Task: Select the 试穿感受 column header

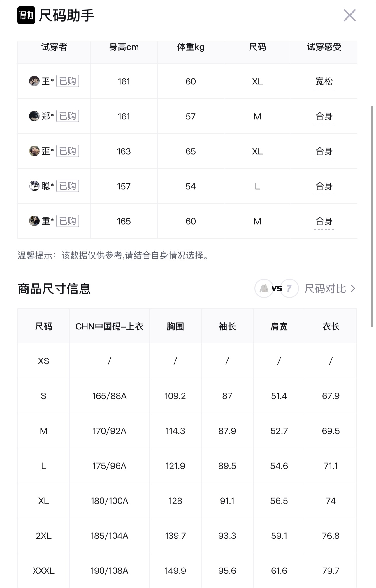Action: point(324,47)
